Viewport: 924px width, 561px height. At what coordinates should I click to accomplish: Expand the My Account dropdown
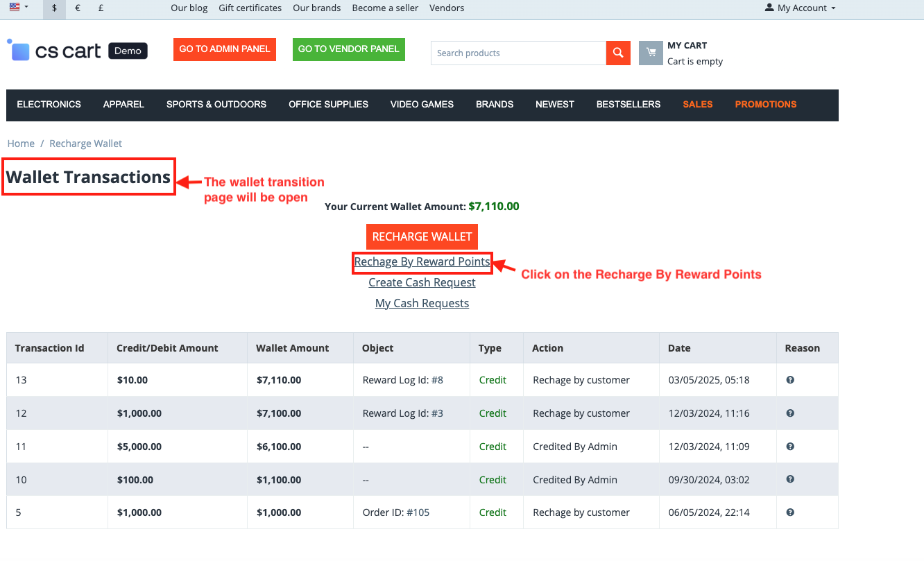pos(800,8)
